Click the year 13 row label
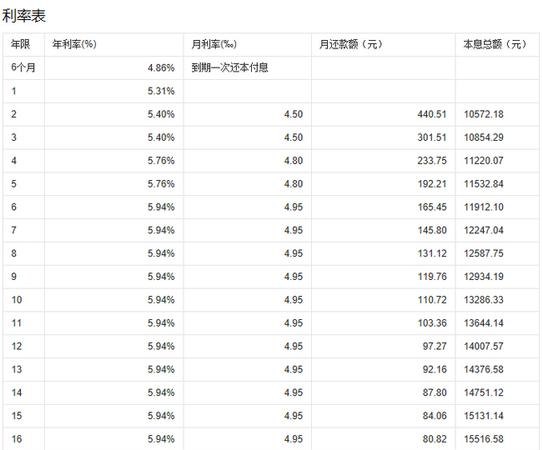 click(x=17, y=370)
